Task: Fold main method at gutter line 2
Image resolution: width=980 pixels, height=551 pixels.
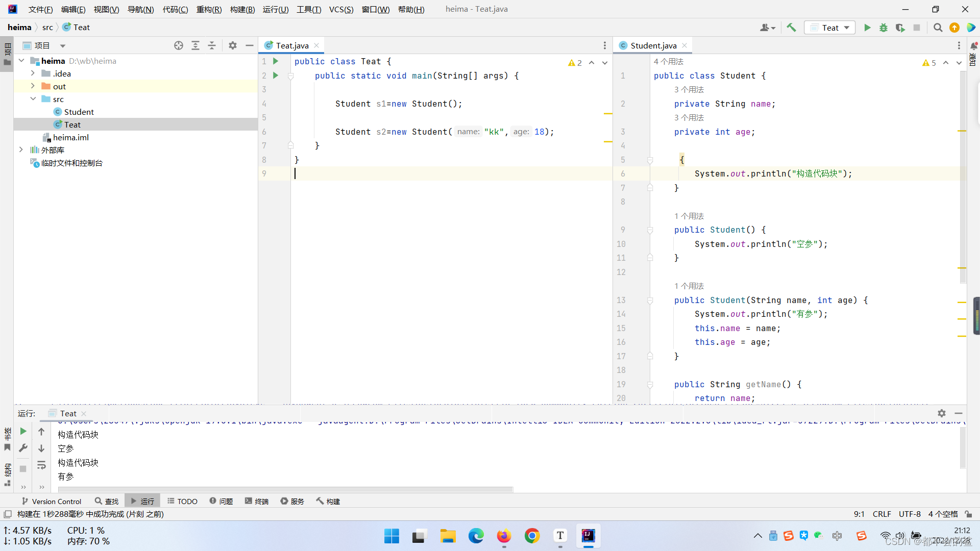Action: pyautogui.click(x=290, y=76)
